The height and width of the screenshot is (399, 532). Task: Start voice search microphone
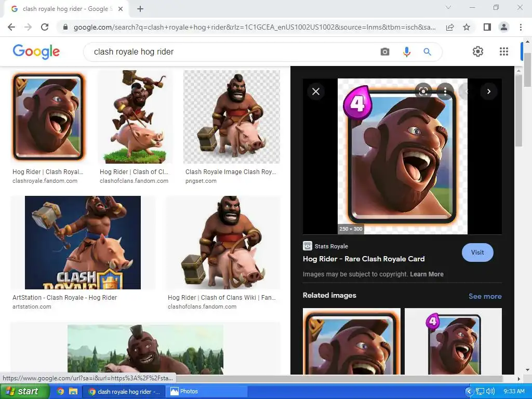pyautogui.click(x=406, y=52)
